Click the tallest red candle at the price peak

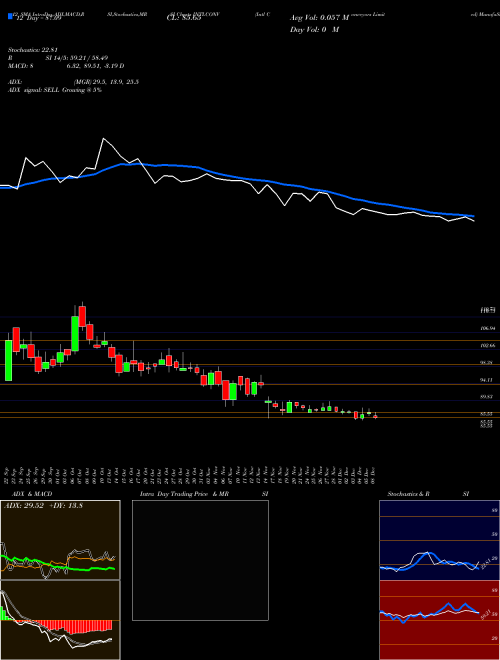tap(82, 316)
